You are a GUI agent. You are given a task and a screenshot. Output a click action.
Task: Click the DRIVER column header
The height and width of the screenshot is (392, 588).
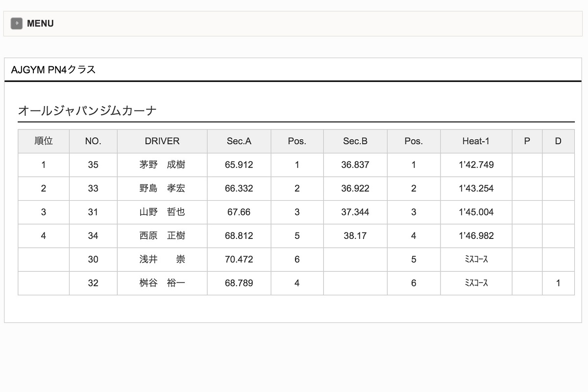[162, 141]
